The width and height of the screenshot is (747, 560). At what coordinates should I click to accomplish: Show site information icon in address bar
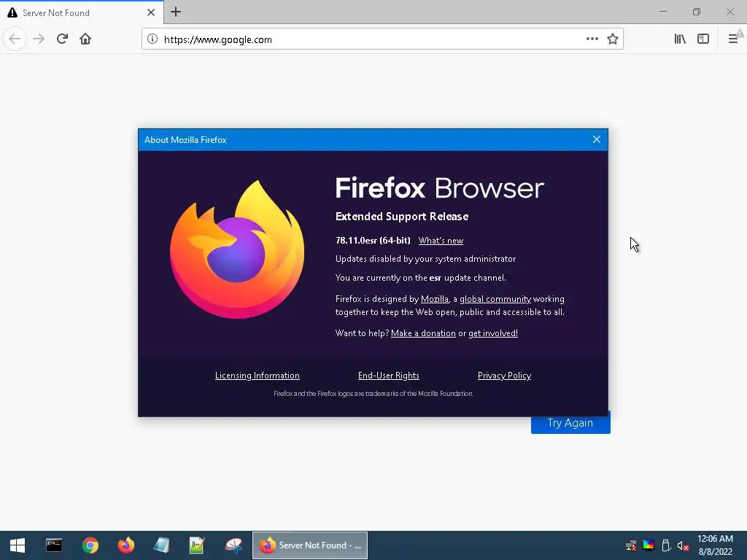(x=152, y=39)
